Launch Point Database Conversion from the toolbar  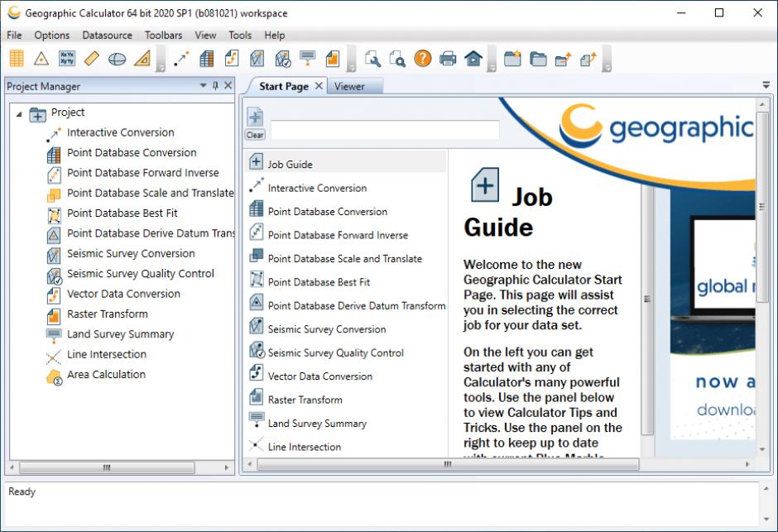[x=206, y=59]
